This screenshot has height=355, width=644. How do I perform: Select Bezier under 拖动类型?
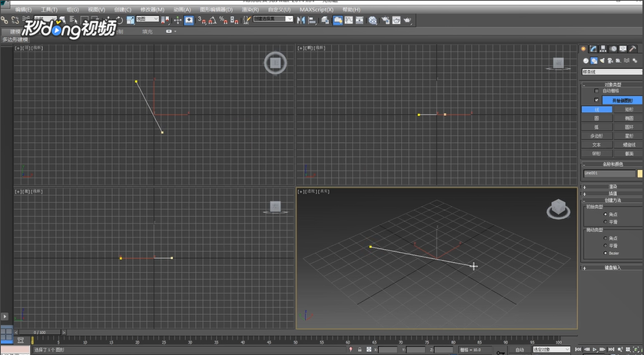[x=605, y=253]
